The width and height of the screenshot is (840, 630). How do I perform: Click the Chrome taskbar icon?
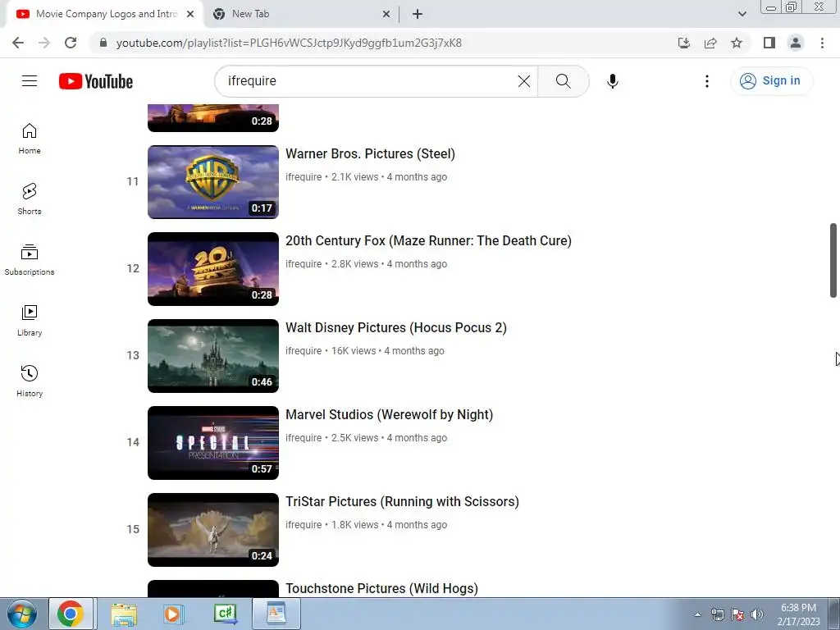tap(71, 614)
